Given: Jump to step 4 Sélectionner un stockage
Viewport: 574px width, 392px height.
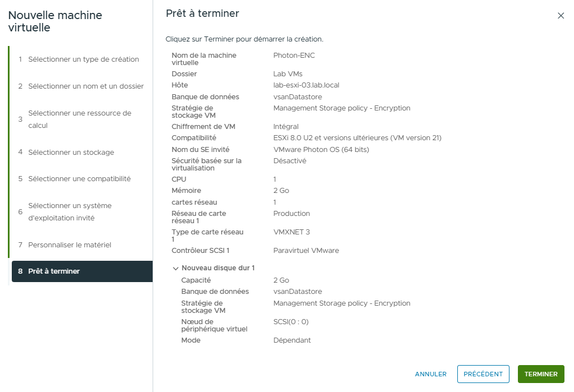Looking at the screenshot, I should point(71,152).
